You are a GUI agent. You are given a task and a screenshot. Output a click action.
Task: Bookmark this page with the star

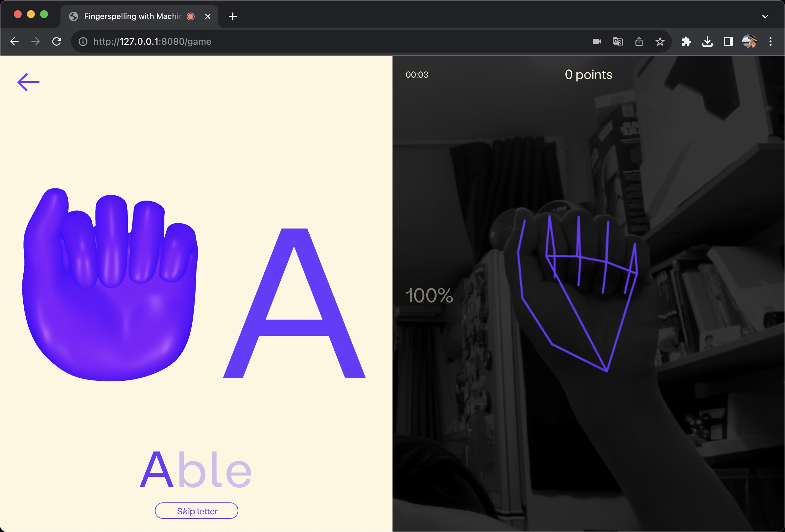660,41
